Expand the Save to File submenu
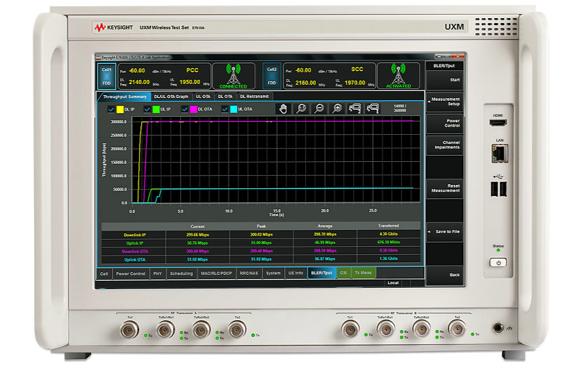Viewport: 588px width, 369px height. click(445, 231)
